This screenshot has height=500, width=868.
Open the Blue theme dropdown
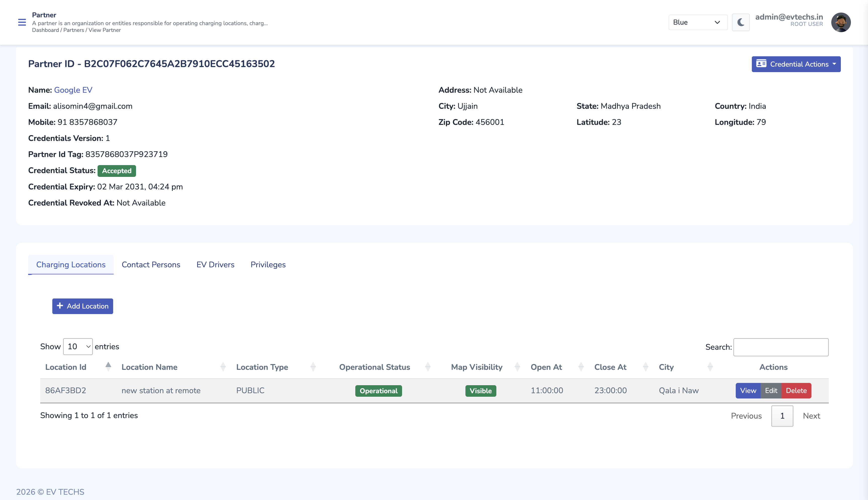698,22
